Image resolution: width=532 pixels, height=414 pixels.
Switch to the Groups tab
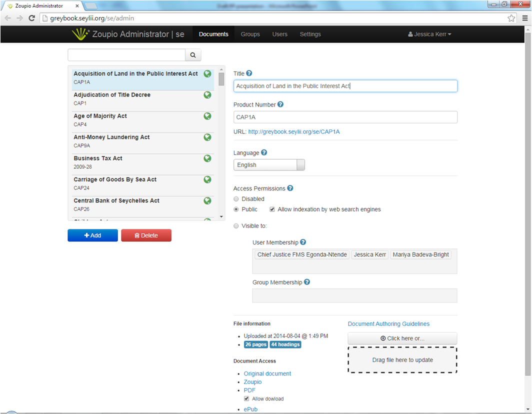(250, 34)
